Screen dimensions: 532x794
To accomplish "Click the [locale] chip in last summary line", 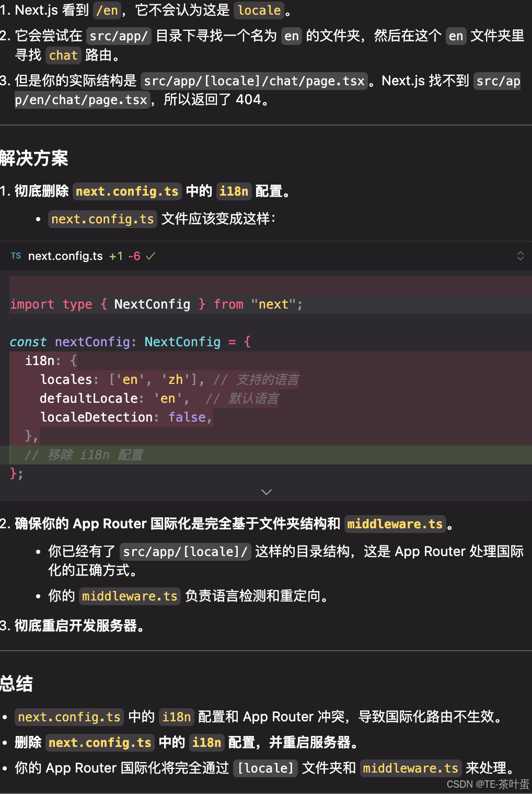I will [265, 768].
